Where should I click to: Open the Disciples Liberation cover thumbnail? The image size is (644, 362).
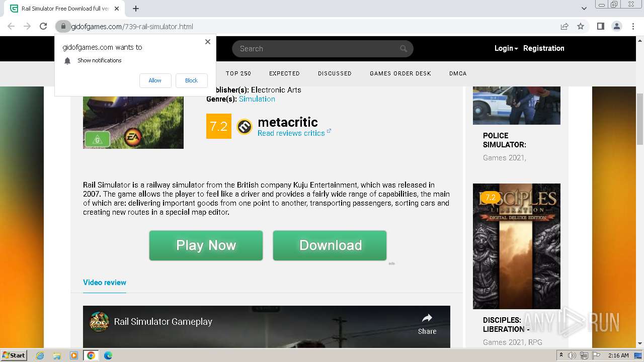[517, 246]
